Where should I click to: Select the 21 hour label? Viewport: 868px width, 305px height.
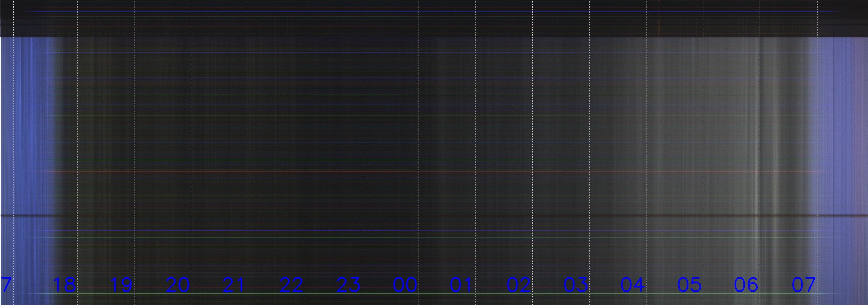tap(235, 285)
